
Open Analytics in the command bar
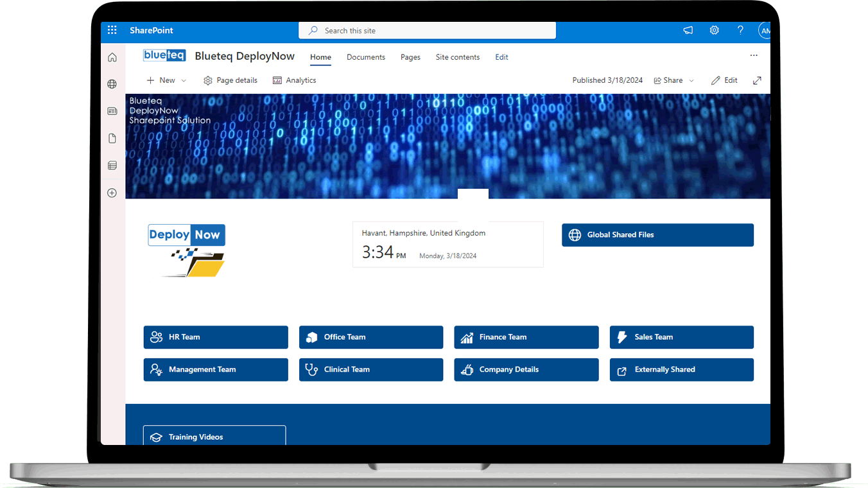pyautogui.click(x=295, y=80)
